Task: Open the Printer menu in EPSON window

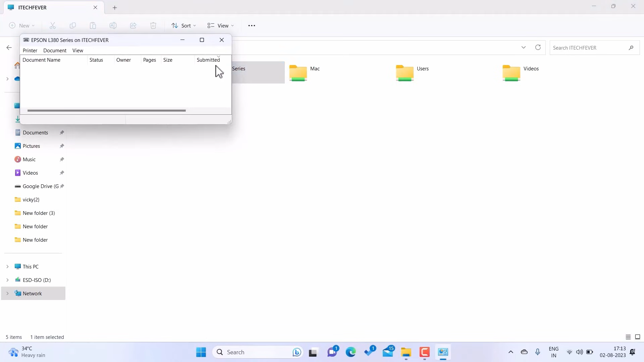Action: click(x=30, y=50)
